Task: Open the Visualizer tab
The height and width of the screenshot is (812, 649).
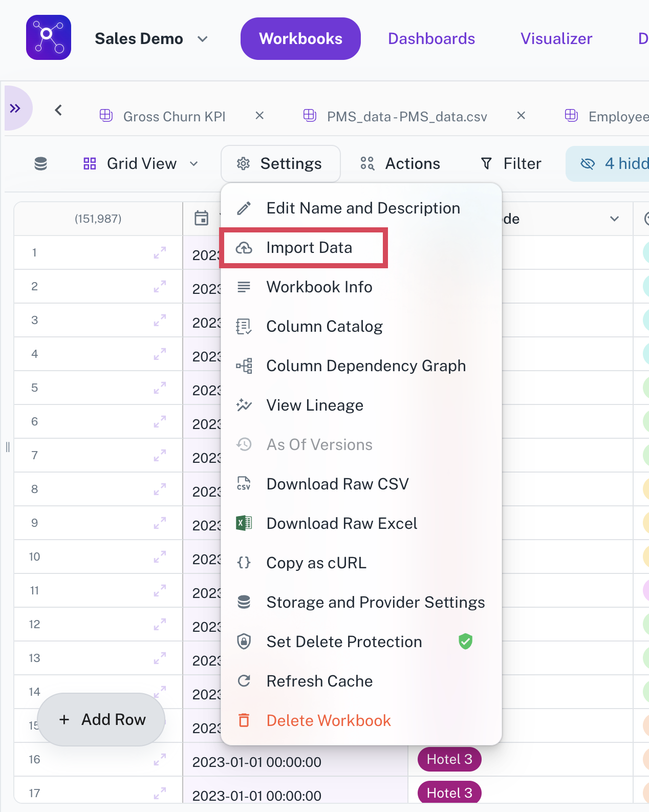Action: point(556,39)
